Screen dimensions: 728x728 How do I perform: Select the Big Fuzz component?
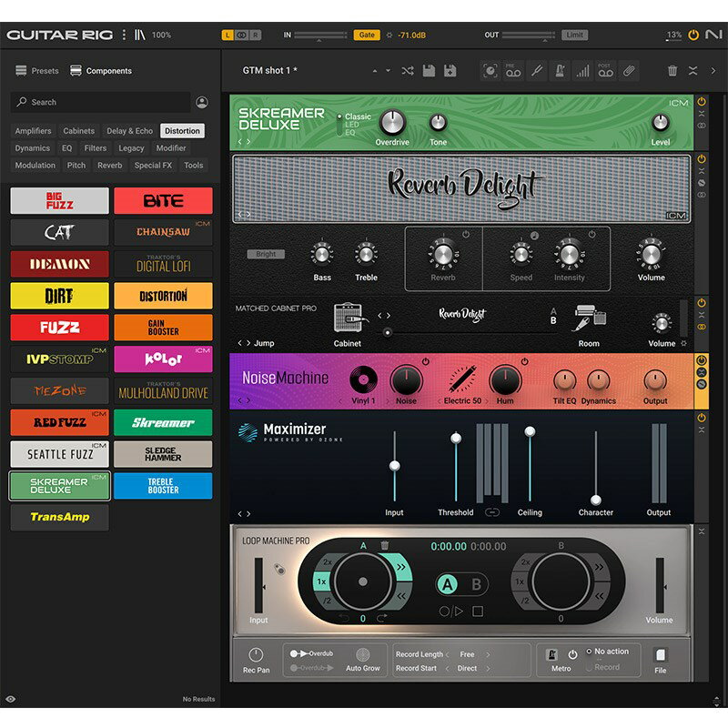point(59,201)
